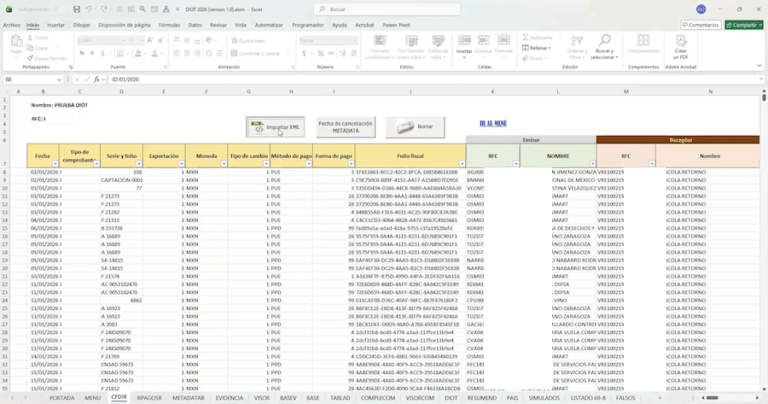Toggle the Autoguardado switch
The width and height of the screenshot is (768, 404).
click(x=61, y=9)
